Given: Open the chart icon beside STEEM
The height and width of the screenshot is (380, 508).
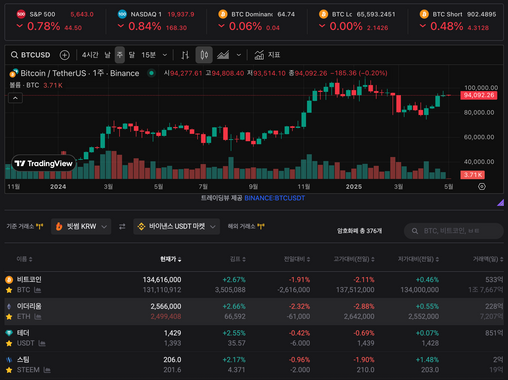Looking at the screenshot, I should (x=47, y=370).
